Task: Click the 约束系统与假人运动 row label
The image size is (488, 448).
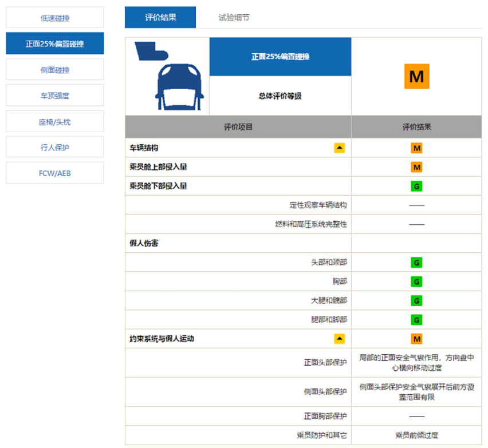Action: 162,339
